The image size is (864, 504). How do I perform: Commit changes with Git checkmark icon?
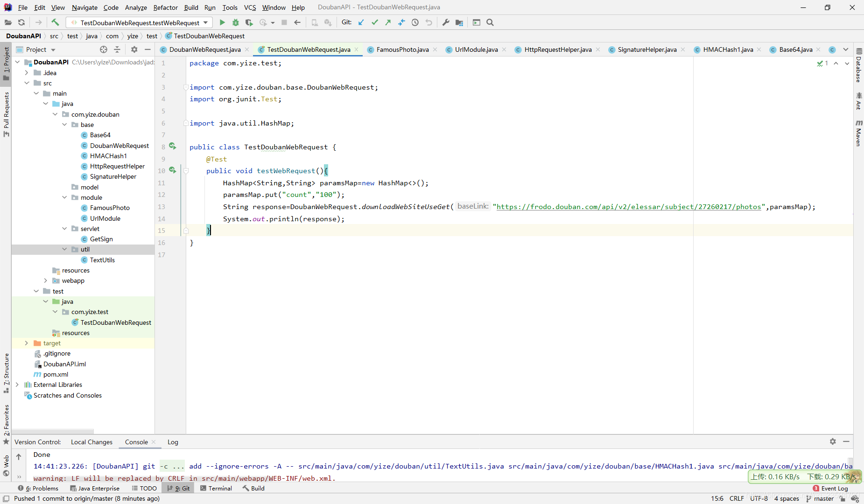point(374,22)
